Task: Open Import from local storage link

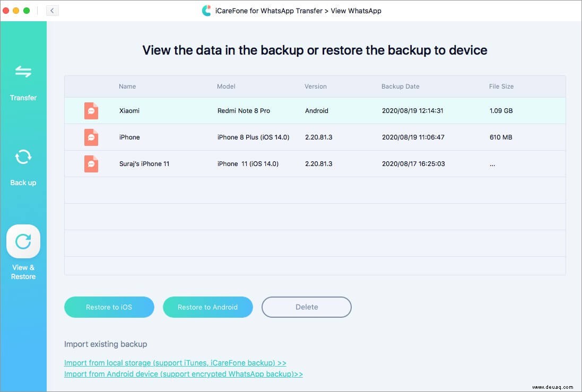Action: pos(175,363)
